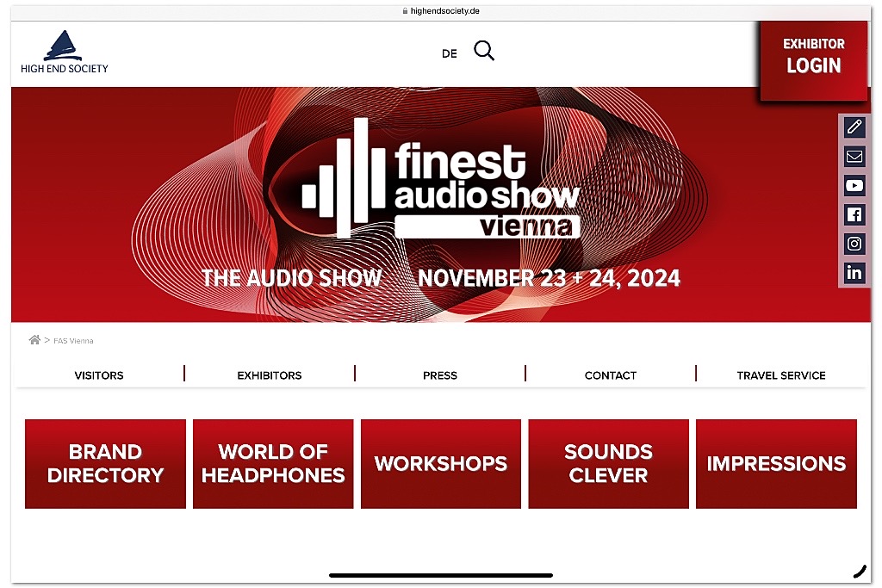This screenshot has height=588, width=882.
Task: Open the Visitors menu item
Action: coord(99,375)
